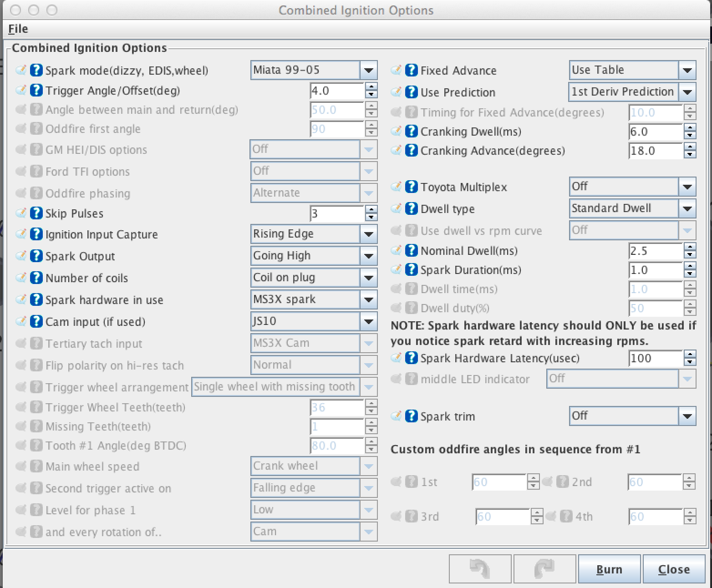Click the note icon beside Spark trim
This screenshot has height=588, width=712.
click(x=397, y=416)
